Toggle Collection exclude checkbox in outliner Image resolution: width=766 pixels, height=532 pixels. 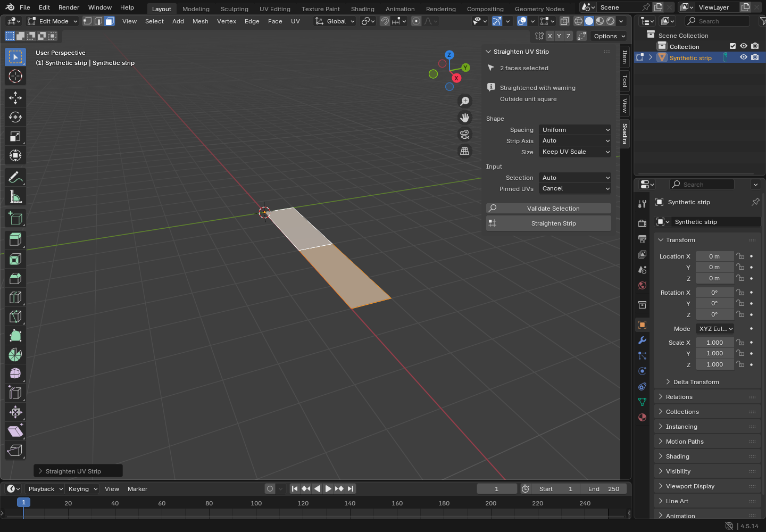tap(732, 46)
